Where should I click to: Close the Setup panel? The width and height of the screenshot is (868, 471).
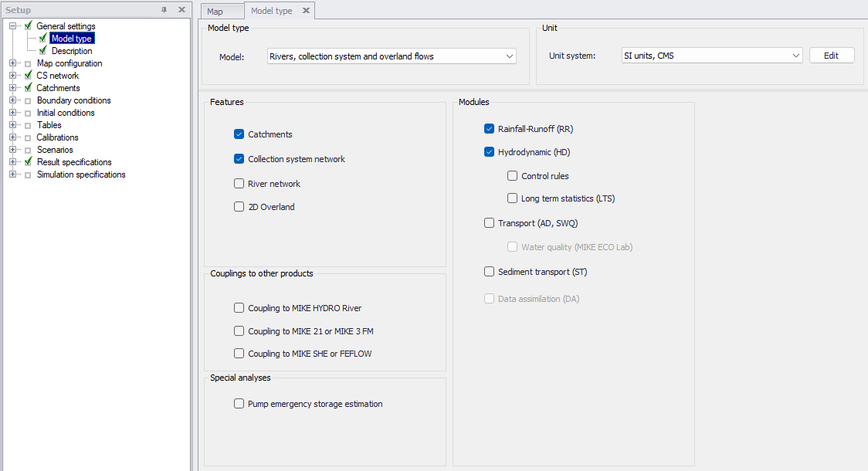181,10
